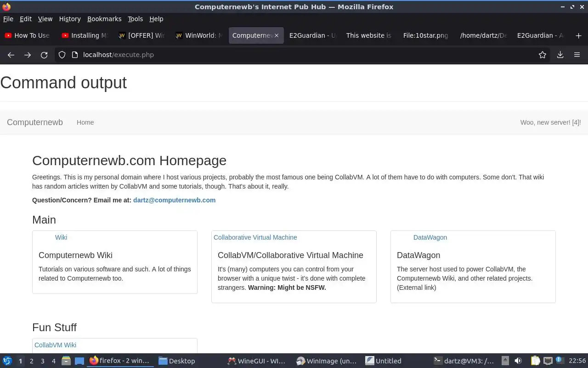Open the Bookmarks menu

[x=104, y=19]
